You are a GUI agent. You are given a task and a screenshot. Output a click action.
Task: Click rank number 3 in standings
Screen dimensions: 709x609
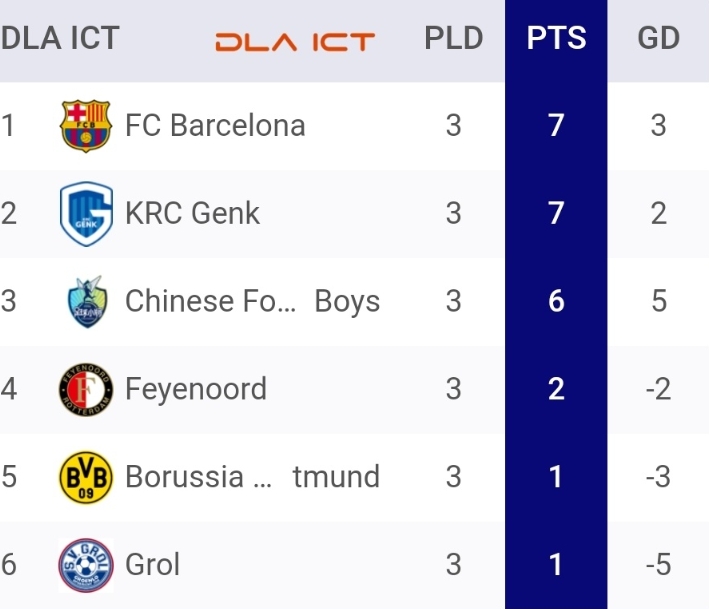8,301
